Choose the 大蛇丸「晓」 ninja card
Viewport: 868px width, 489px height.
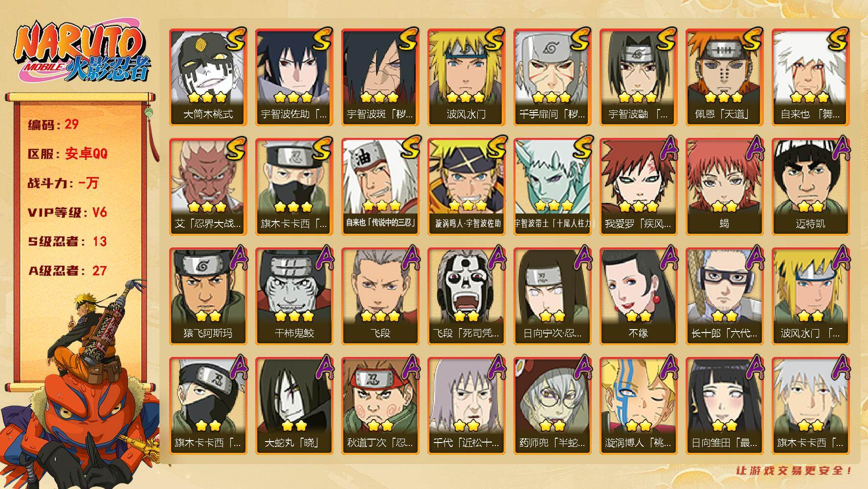[294, 406]
